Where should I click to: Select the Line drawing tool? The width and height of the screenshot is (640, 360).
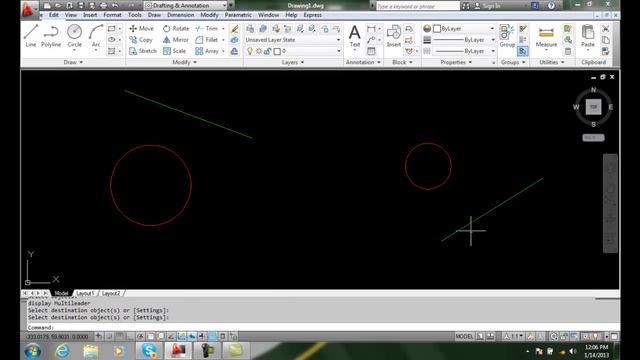point(31,36)
